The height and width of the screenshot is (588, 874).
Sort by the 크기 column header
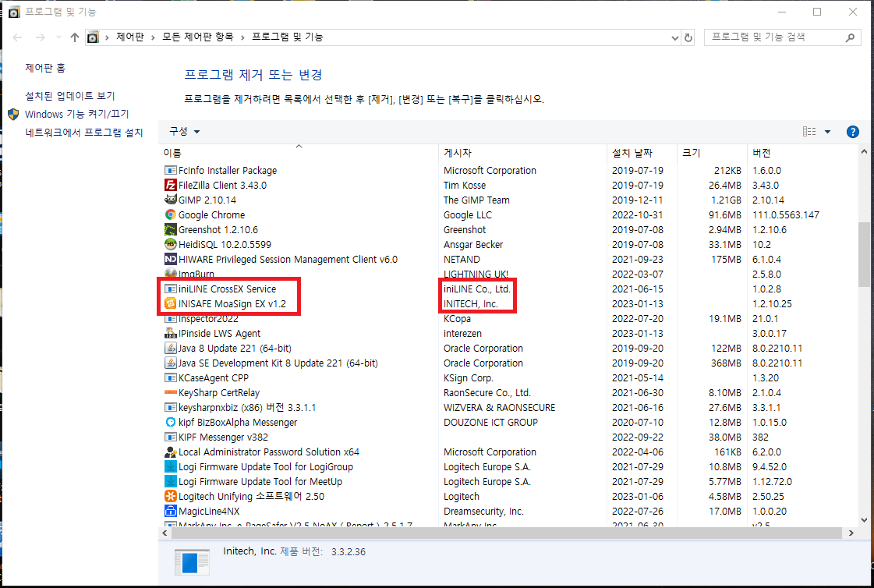(712, 153)
